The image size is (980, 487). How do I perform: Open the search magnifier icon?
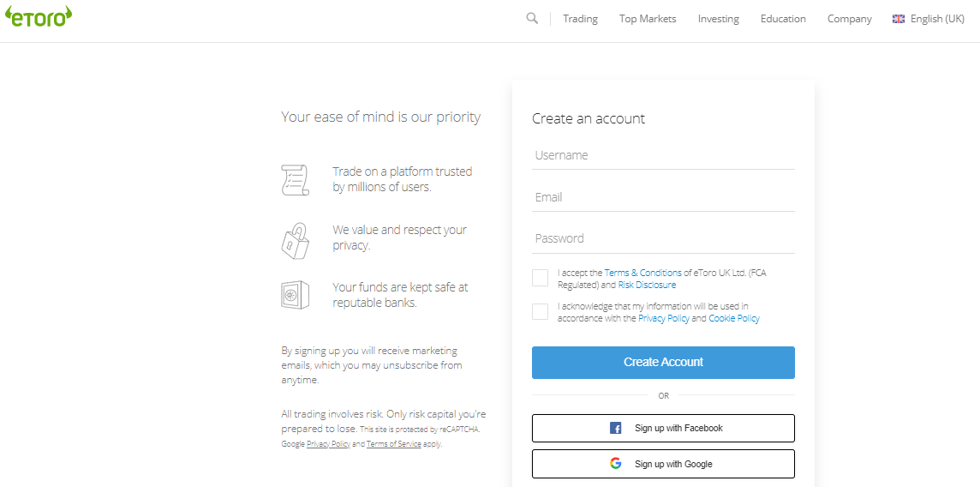[x=532, y=18]
